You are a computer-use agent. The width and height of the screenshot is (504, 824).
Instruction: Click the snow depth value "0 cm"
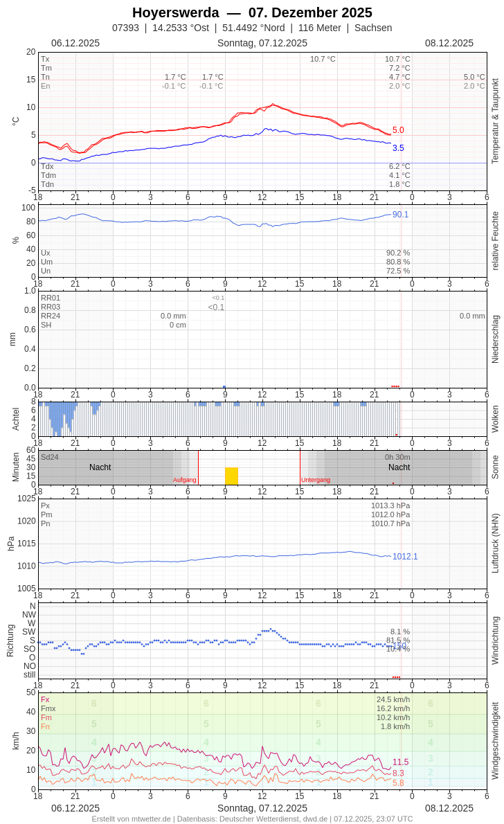pos(178,325)
